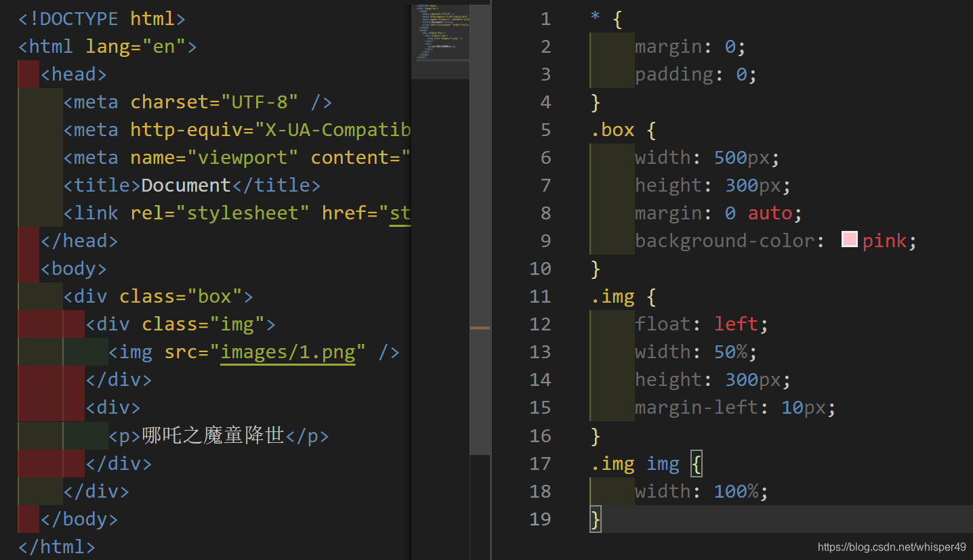The height and width of the screenshot is (560, 973).
Task: Click the closing brace on line 19
Action: 596,519
